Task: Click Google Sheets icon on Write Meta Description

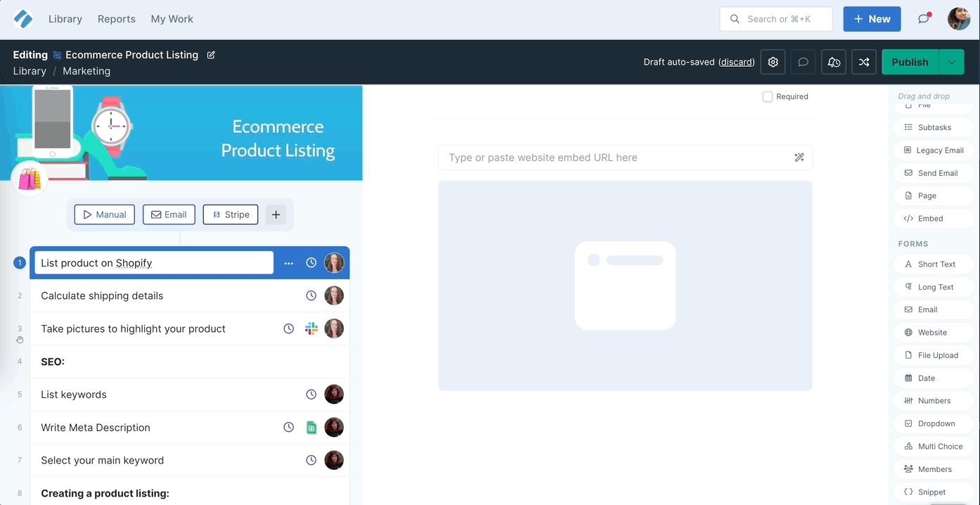Action: pos(311,428)
